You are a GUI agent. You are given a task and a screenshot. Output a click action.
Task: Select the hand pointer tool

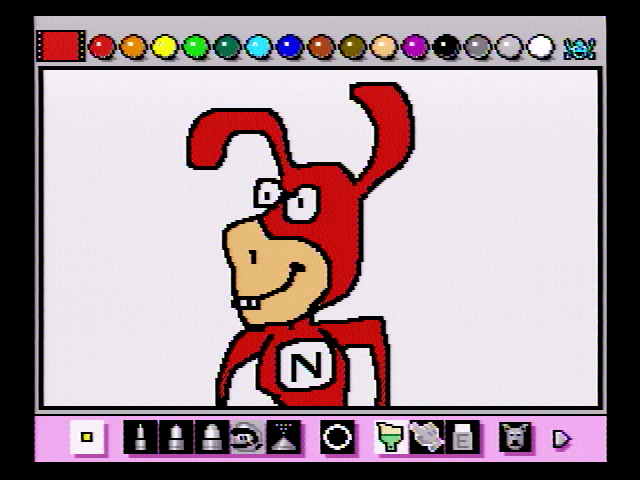[x=427, y=437]
